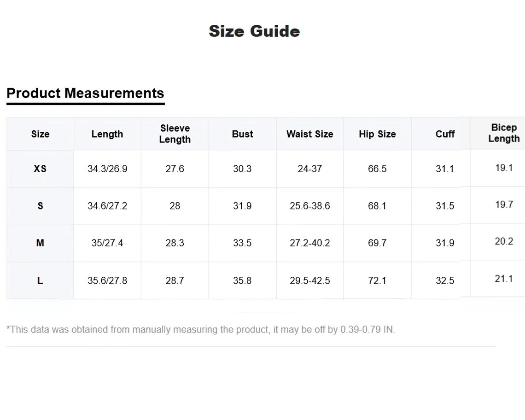
Task: Click the Bust column header
Action: pyautogui.click(x=242, y=134)
